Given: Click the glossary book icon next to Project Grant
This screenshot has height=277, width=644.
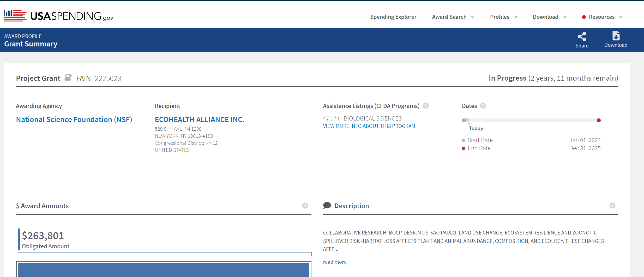Looking at the screenshot, I should point(68,77).
